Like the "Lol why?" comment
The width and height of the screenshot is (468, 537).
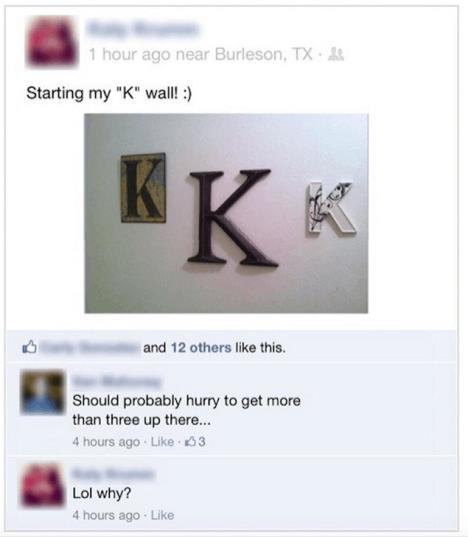[162, 515]
